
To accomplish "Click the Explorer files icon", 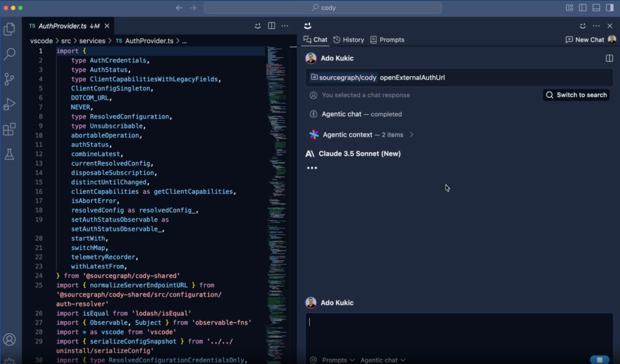I will pyautogui.click(x=9, y=29).
